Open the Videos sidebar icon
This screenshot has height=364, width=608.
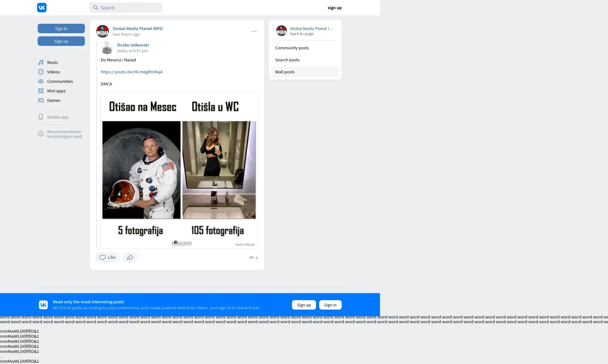tap(41, 72)
